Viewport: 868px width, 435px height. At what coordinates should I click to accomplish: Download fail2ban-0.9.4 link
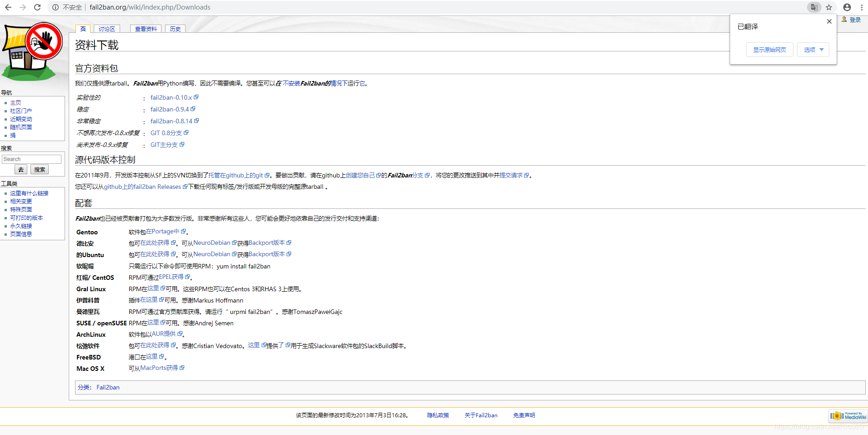[170, 109]
